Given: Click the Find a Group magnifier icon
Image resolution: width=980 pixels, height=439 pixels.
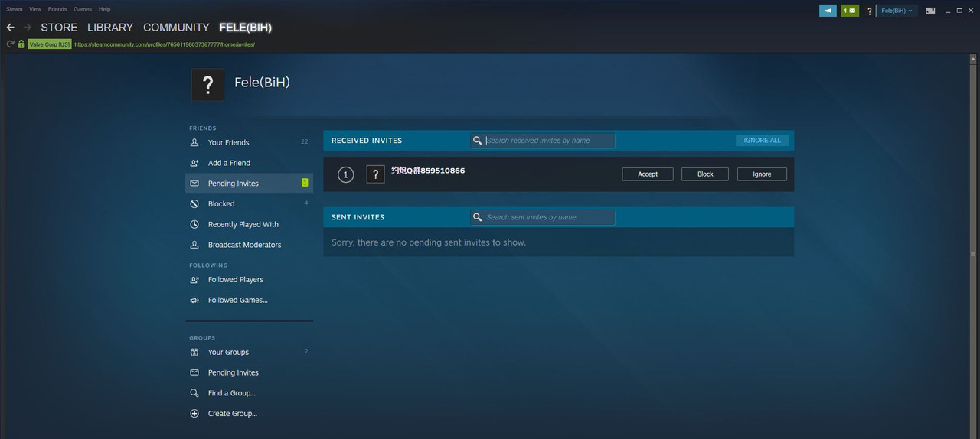Looking at the screenshot, I should tap(194, 393).
